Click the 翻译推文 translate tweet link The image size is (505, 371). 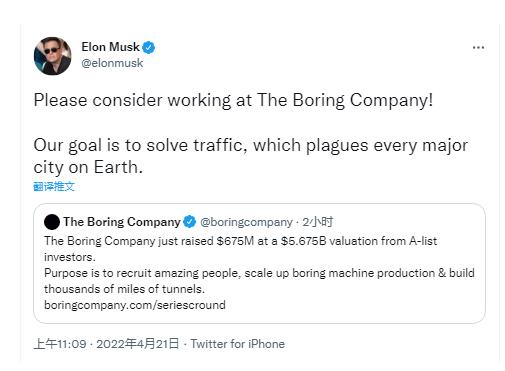54,186
